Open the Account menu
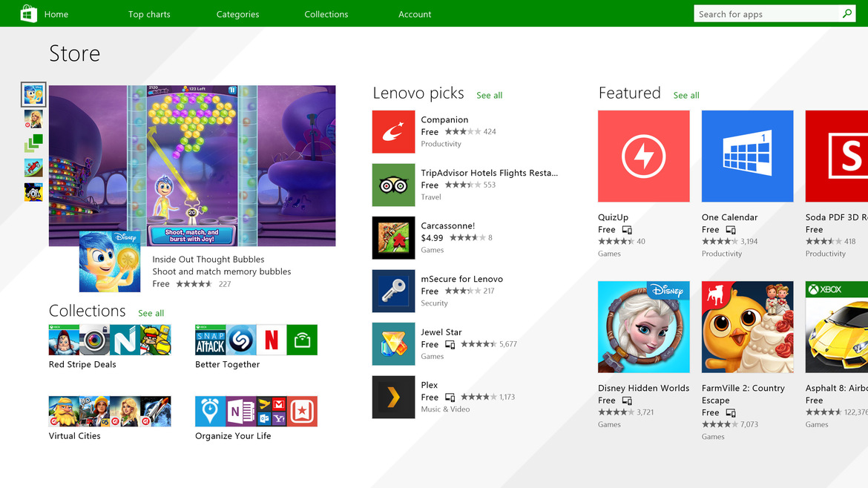The width and height of the screenshot is (868, 488). pos(415,14)
